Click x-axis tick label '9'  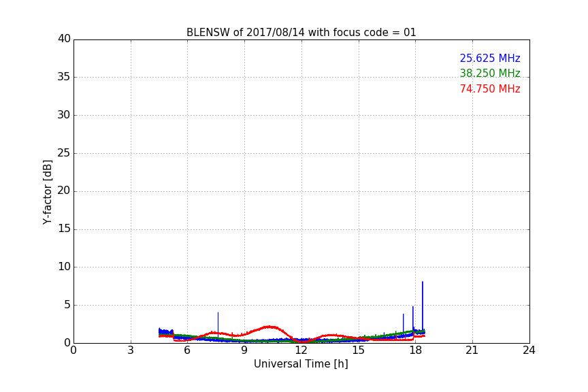tap(244, 350)
